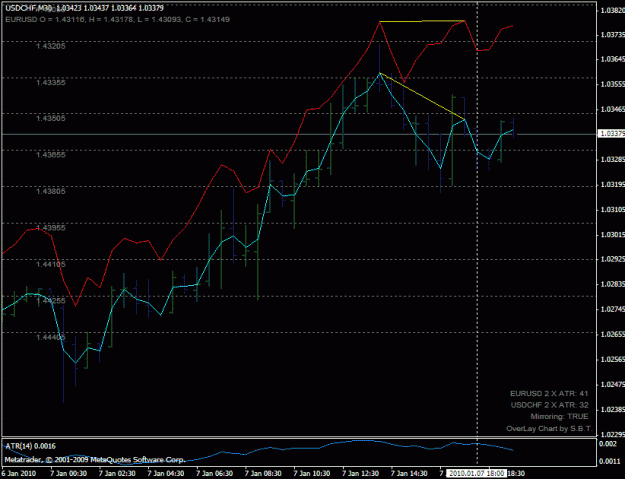Click the 7 Jan 08:30 time label
Screen dimensions: 625x479
click(x=263, y=473)
